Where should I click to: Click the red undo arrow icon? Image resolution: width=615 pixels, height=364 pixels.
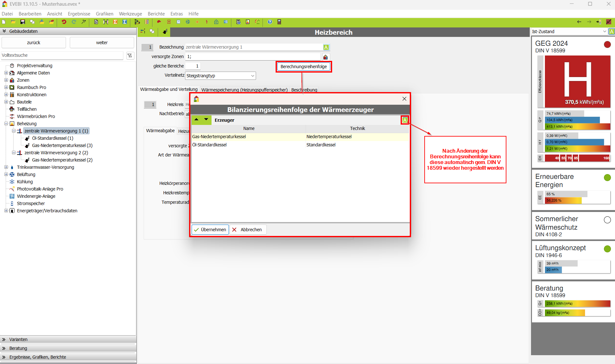(64, 22)
